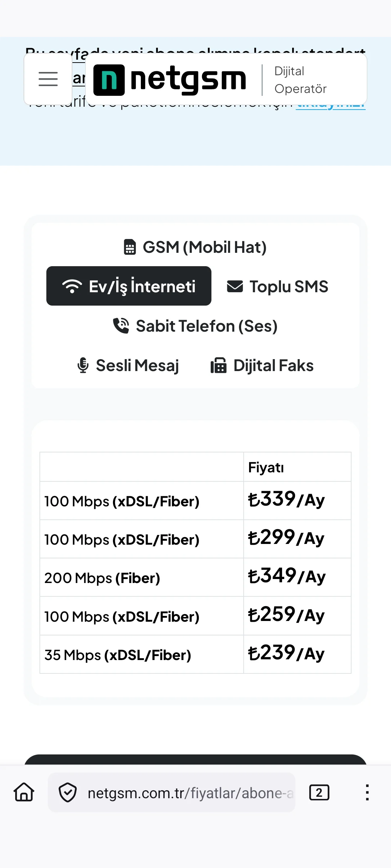Tap the envelope icon for Toplu SMS

click(235, 286)
